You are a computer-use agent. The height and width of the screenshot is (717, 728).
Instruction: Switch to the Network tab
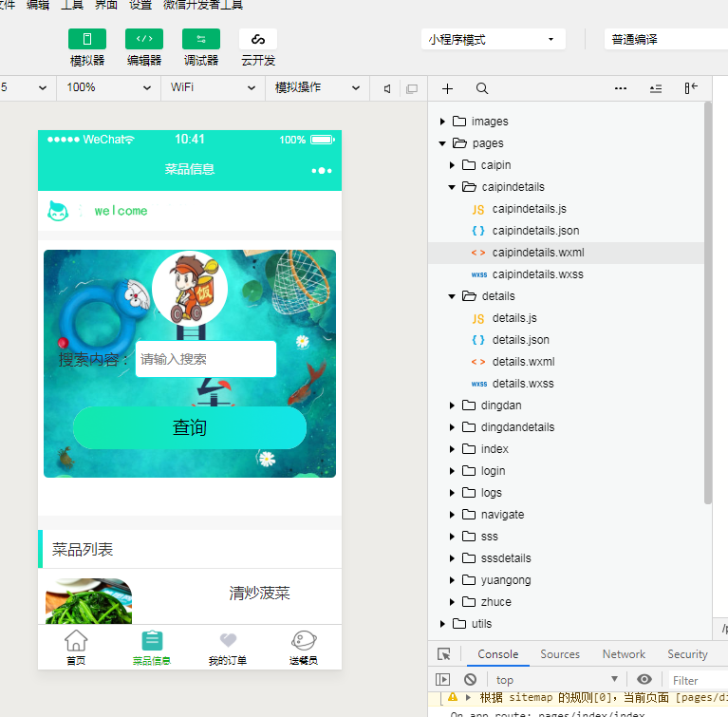pyautogui.click(x=624, y=654)
